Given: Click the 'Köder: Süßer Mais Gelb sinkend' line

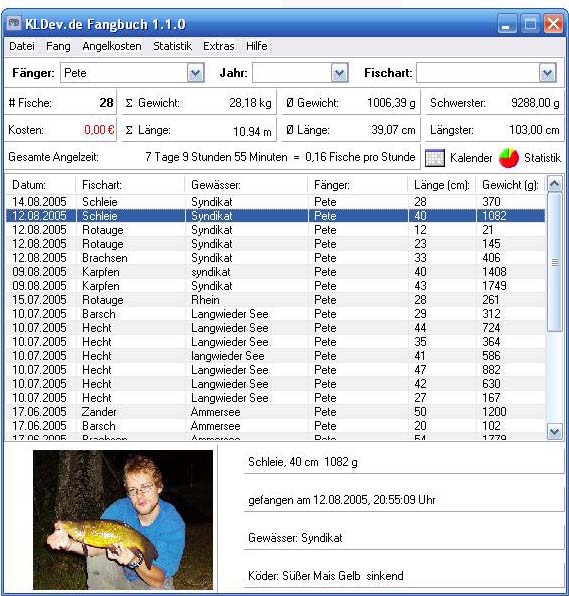Looking at the screenshot, I should (x=325, y=576).
